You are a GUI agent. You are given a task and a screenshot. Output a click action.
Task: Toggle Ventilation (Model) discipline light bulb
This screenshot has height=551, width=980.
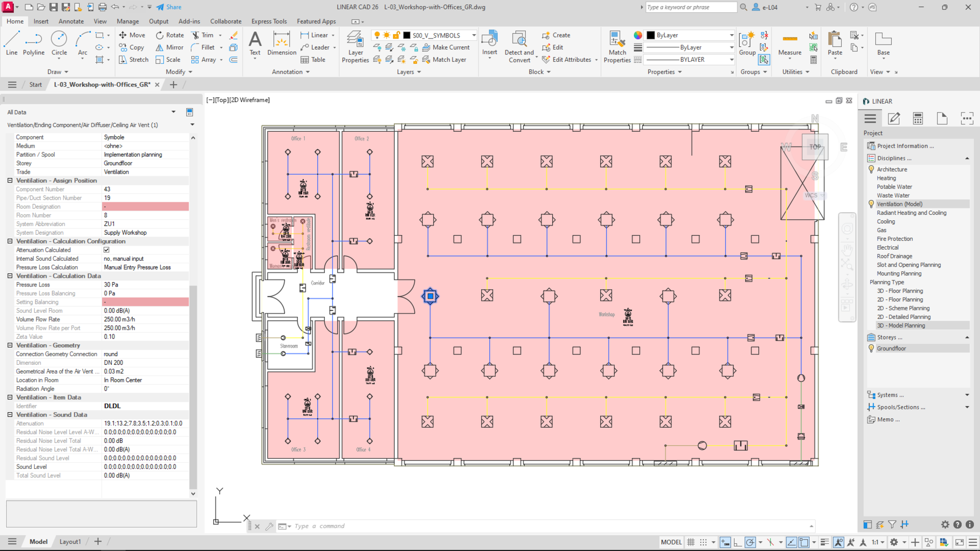click(871, 204)
